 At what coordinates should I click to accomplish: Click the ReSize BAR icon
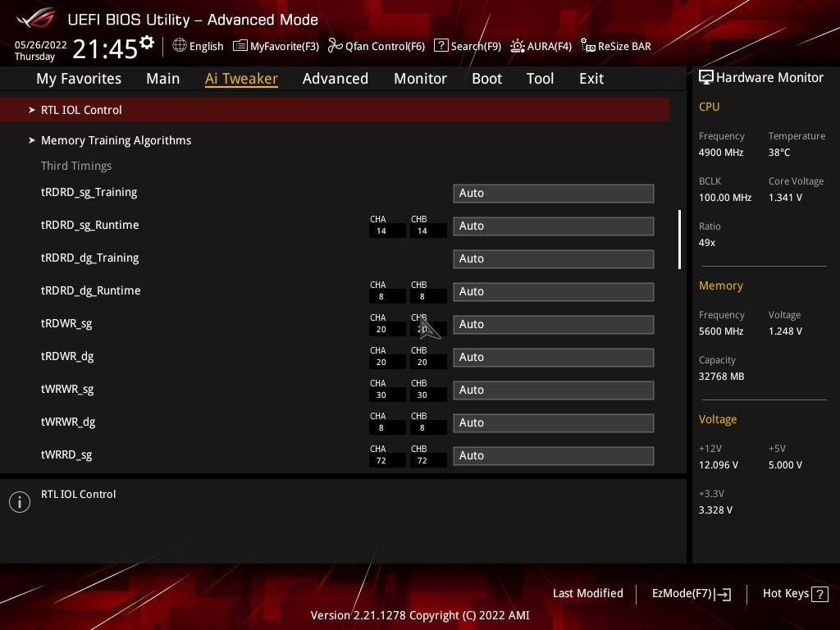[587, 46]
